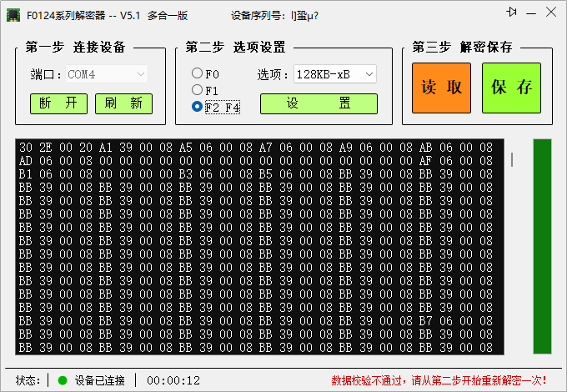
Task: Click the red validation error message
Action: coord(444,380)
